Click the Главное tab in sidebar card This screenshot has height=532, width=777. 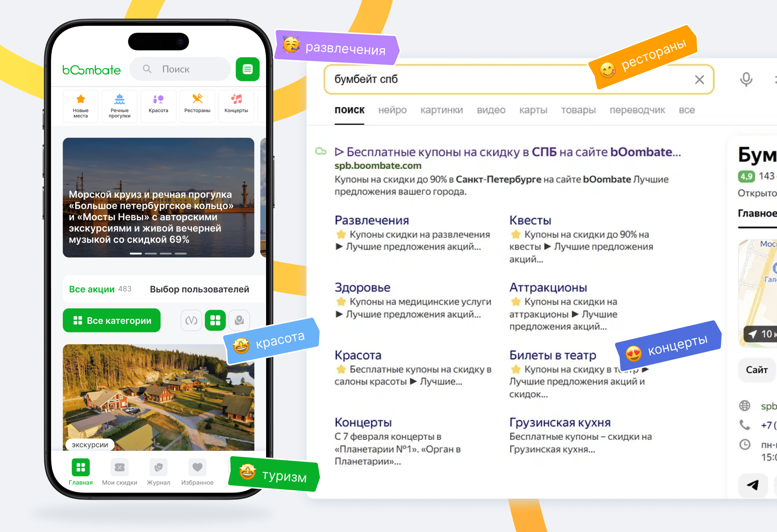757,213
